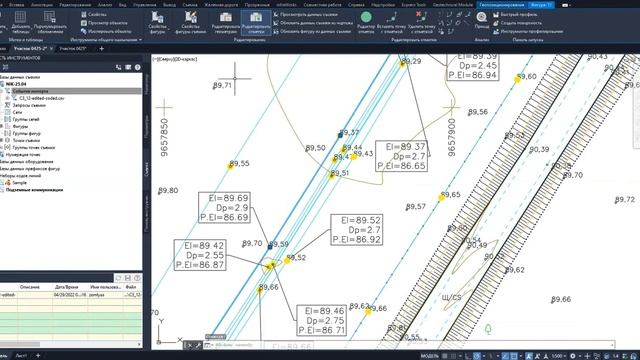Screen dimensions: 640x360
Task: Open Свойства фигуры icon
Action: coord(157,18)
